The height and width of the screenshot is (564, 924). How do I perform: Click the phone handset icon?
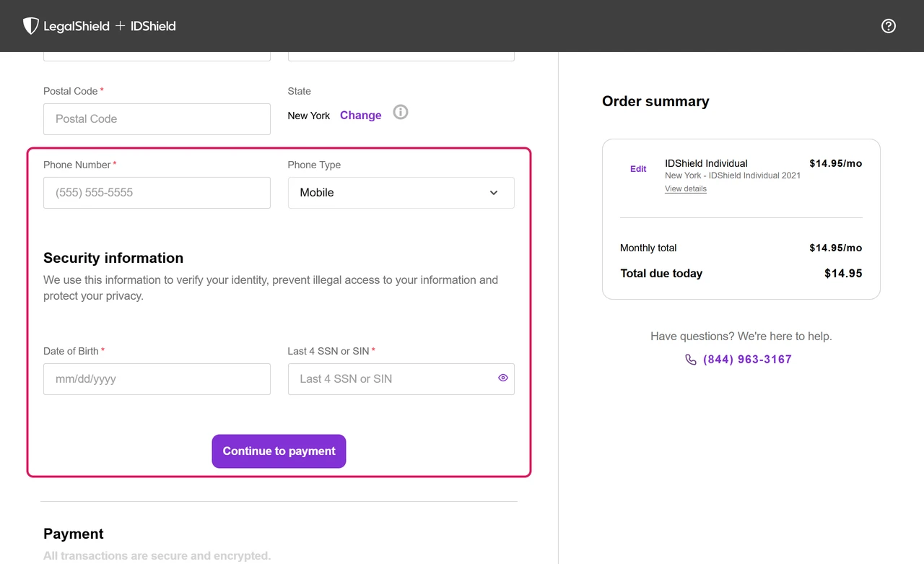coord(691,360)
